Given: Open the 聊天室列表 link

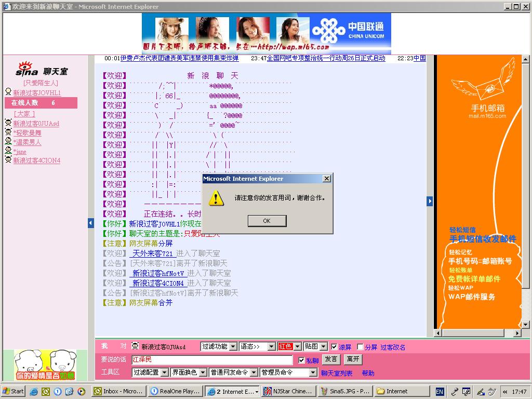Looking at the screenshot, I should tap(336, 373).
